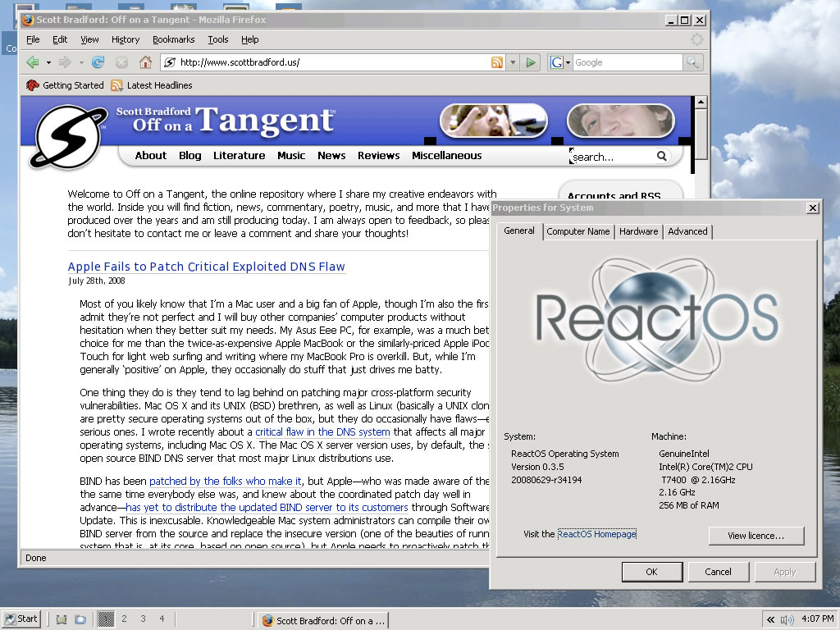840x630 pixels.
Task: Follow the ReactOS Homepage link
Action: click(x=596, y=534)
